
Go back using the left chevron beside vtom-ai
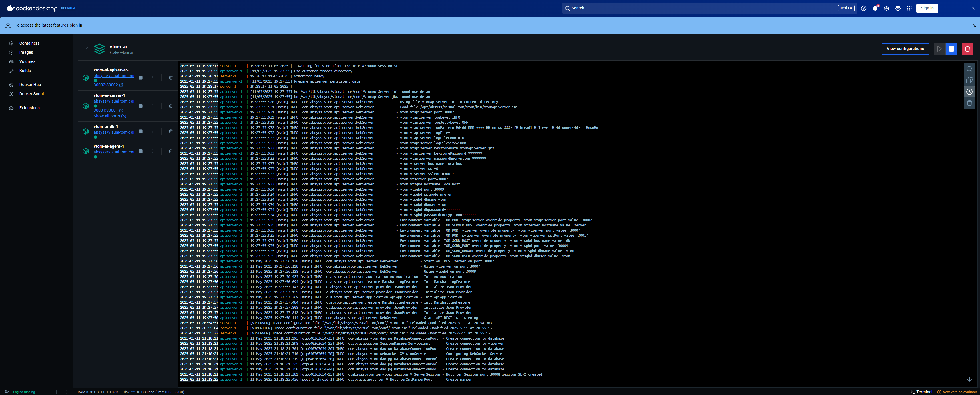click(x=87, y=49)
